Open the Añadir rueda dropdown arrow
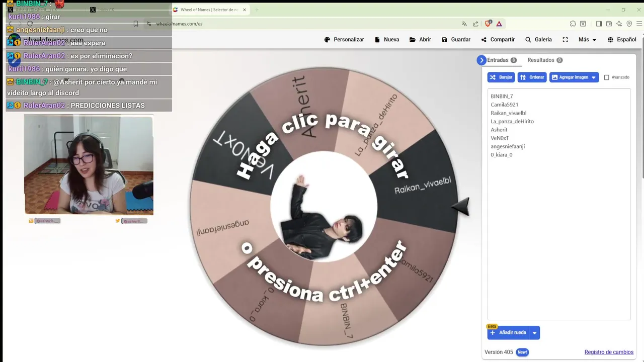The height and width of the screenshot is (362, 644). pyautogui.click(x=535, y=332)
